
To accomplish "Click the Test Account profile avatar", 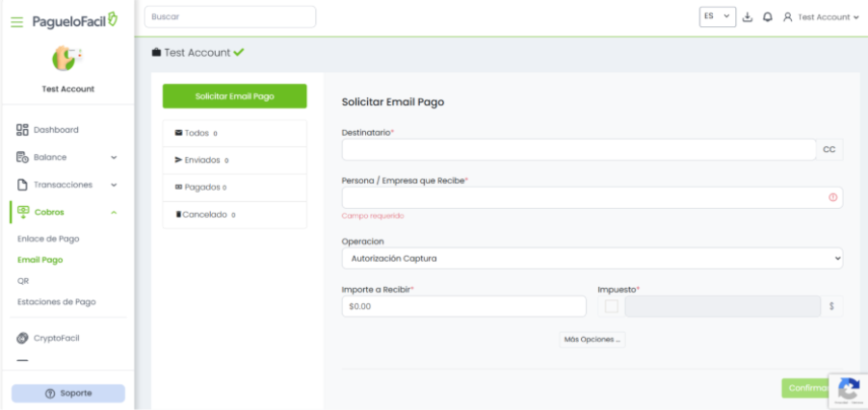I will pos(67,60).
